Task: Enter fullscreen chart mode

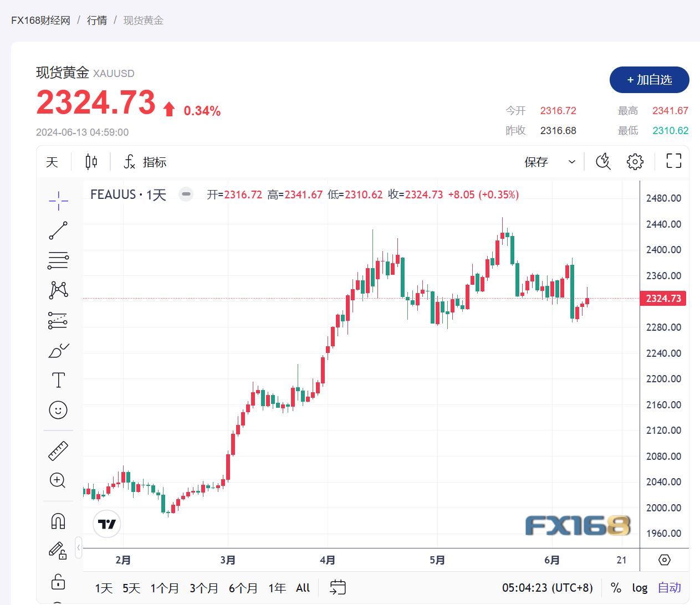Action: [x=673, y=161]
